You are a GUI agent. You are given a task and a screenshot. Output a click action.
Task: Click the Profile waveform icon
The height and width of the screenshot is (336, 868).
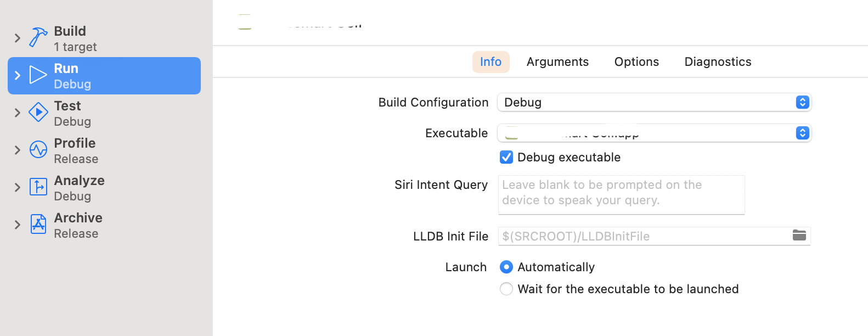pos(38,150)
